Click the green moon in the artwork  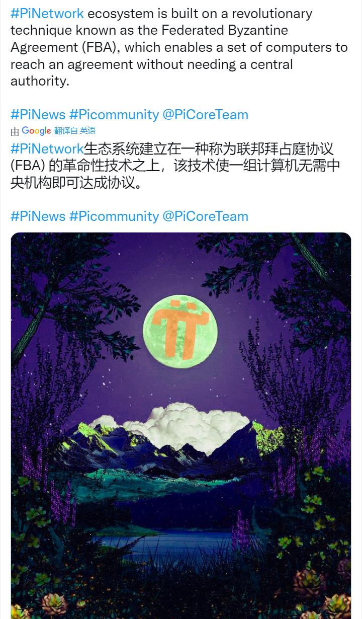click(x=180, y=333)
